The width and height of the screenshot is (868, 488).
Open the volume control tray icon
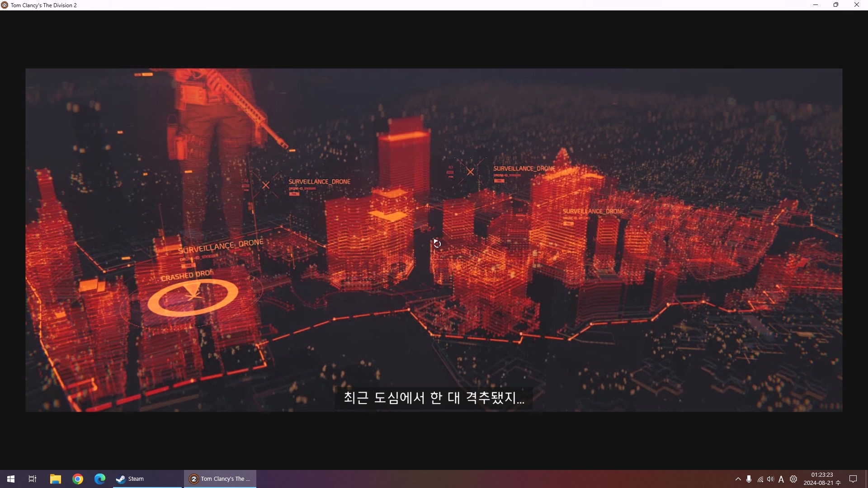770,479
